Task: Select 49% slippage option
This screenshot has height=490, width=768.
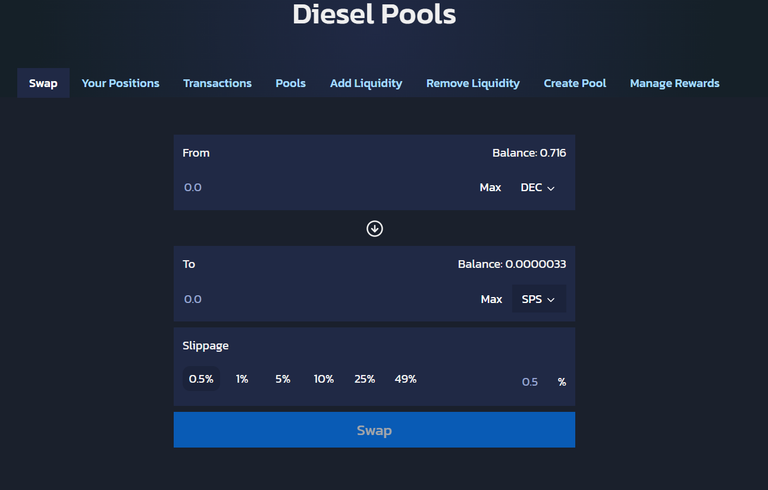Action: pyautogui.click(x=406, y=379)
